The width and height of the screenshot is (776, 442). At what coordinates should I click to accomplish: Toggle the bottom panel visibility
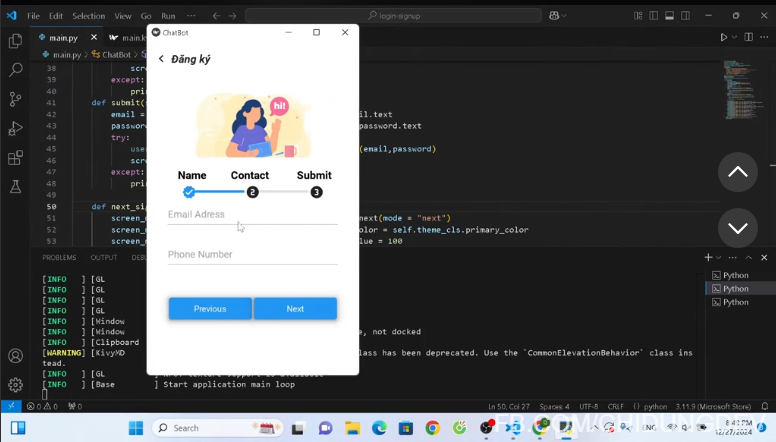pyautogui.click(x=670, y=16)
